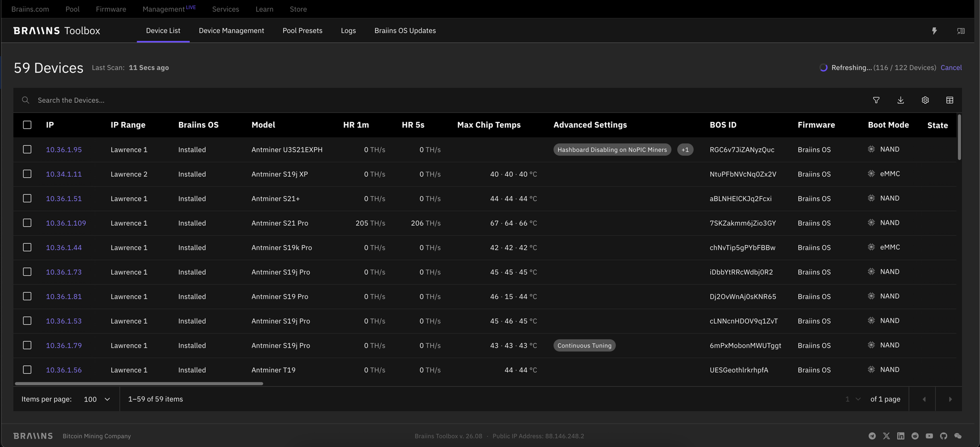This screenshot has height=447, width=980.
Task: Switch to the Pool Presets tab
Action: [x=302, y=30]
